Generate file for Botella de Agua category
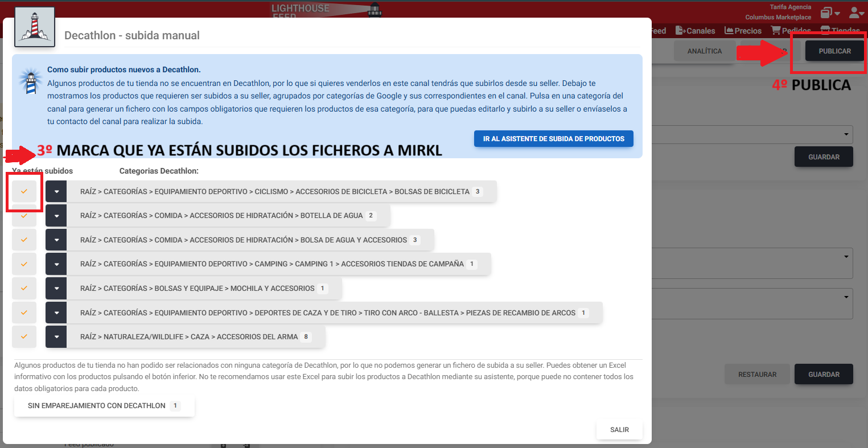Image resolution: width=868 pixels, height=448 pixels. tap(228, 216)
